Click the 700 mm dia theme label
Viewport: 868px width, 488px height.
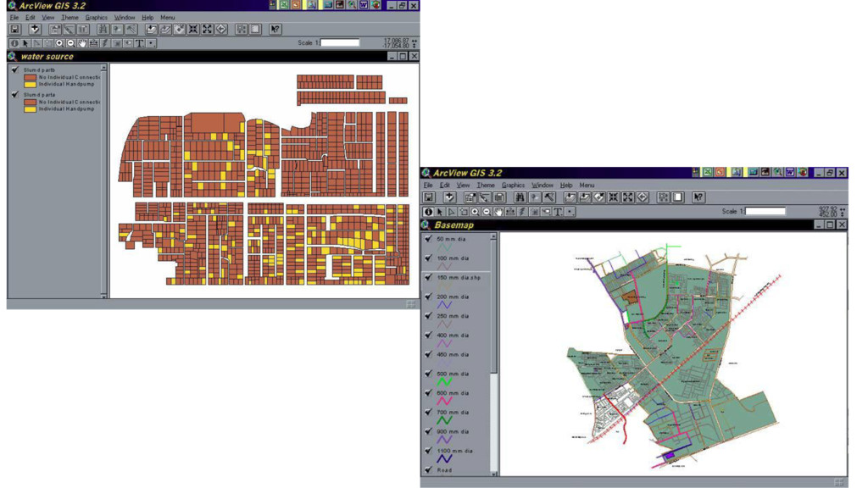pyautogui.click(x=453, y=413)
